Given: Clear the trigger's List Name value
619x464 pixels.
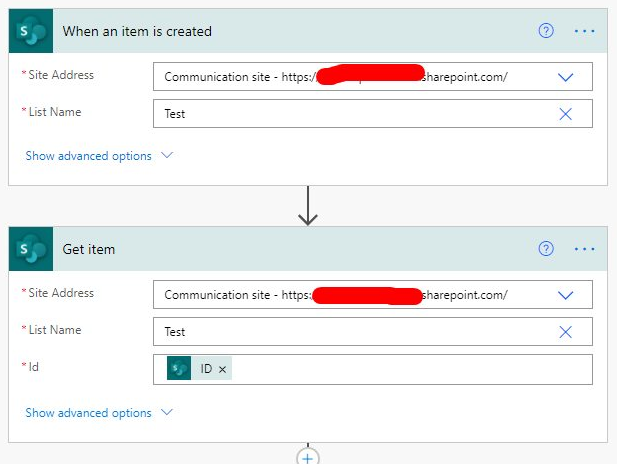Looking at the screenshot, I should [565, 114].
